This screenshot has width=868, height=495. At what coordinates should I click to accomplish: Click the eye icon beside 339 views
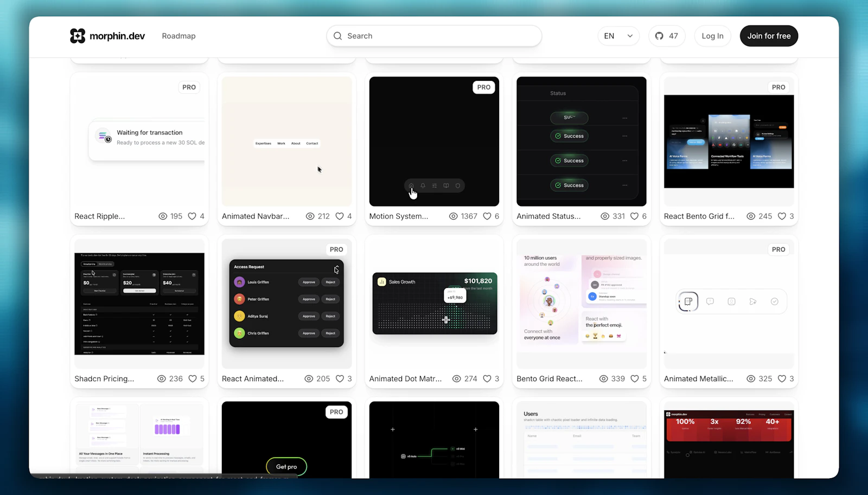coord(603,379)
